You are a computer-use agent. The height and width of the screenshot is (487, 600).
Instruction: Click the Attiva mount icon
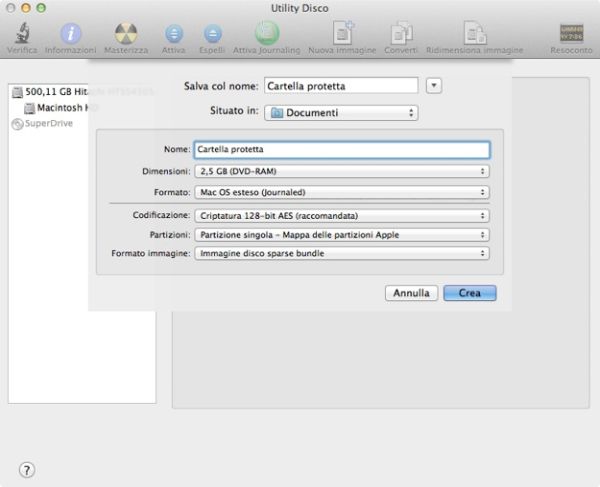coord(174,33)
